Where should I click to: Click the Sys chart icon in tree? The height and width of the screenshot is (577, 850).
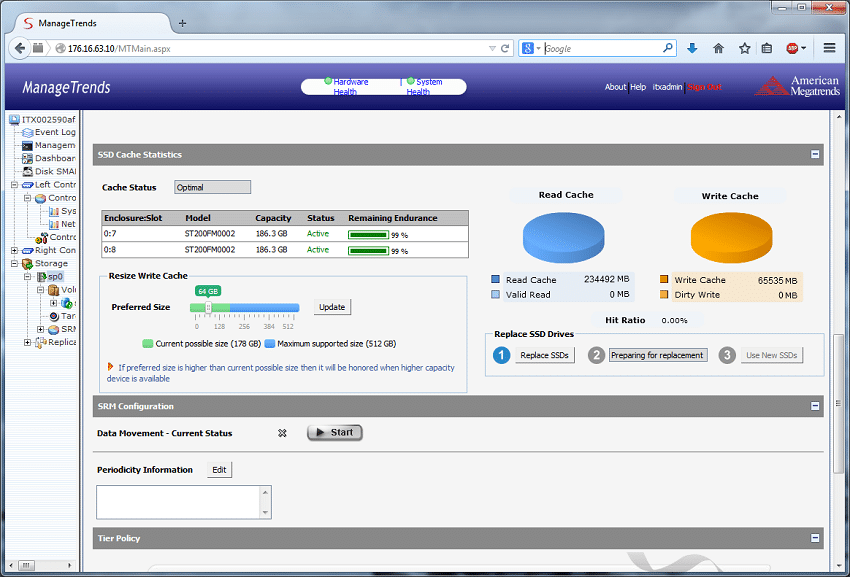pos(54,211)
